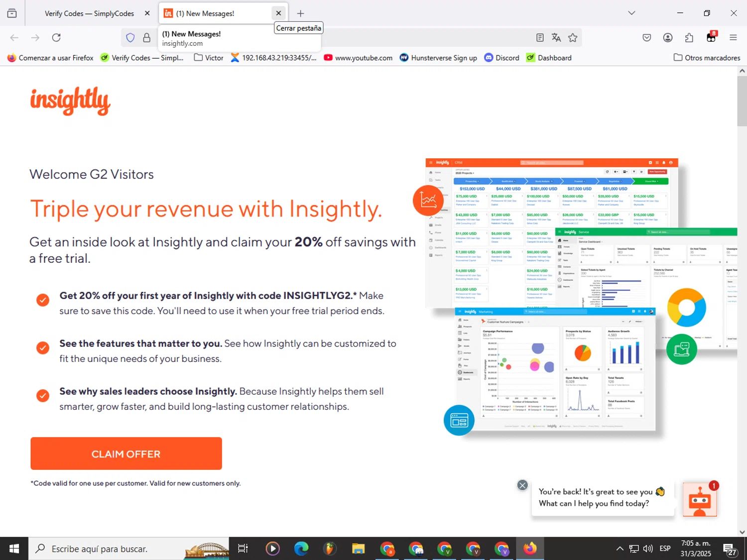
Task: Expand the list all tabs chevron
Action: coord(631,13)
